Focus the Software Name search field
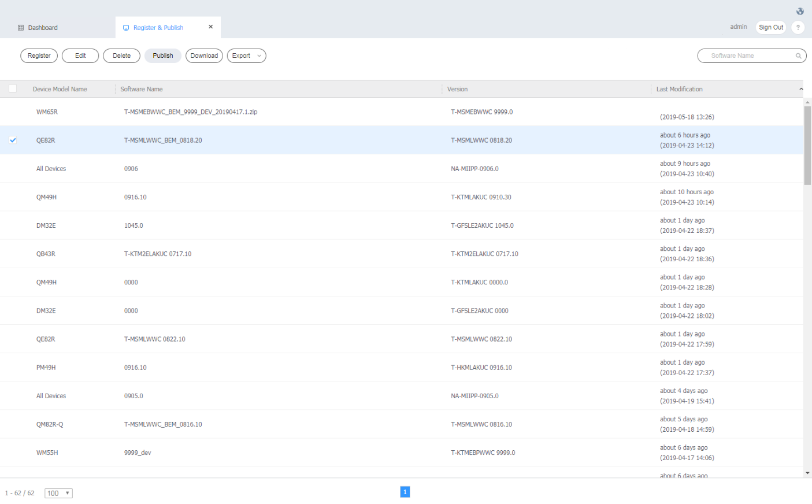Image resolution: width=812 pixels, height=504 pixels. coord(746,56)
